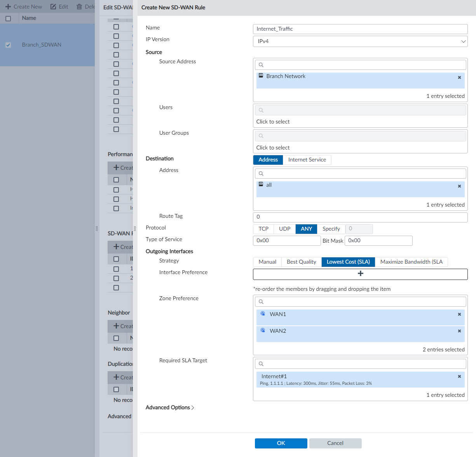
Task: Select the Edit pencil icon
Action: pos(52,6)
